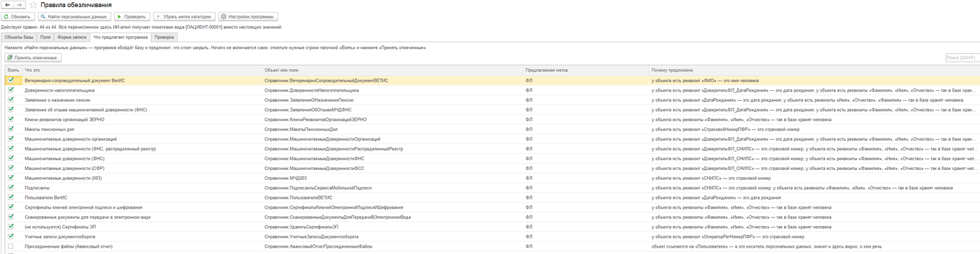Check Присоединенные файлы (Авансовый отчет) checkbox

(11, 246)
